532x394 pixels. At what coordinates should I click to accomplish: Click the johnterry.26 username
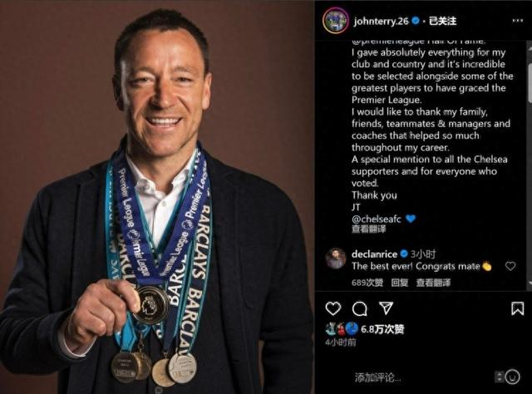(381, 21)
